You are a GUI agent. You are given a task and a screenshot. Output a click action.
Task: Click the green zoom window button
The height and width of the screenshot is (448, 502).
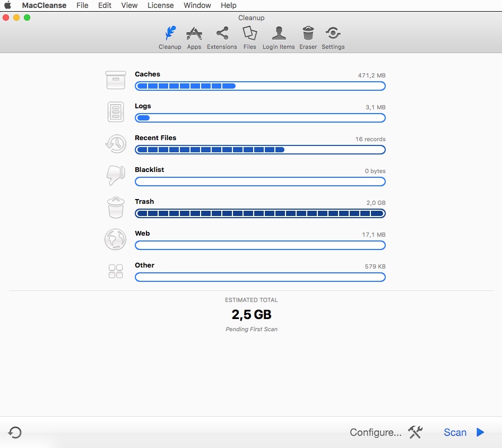pyautogui.click(x=27, y=18)
